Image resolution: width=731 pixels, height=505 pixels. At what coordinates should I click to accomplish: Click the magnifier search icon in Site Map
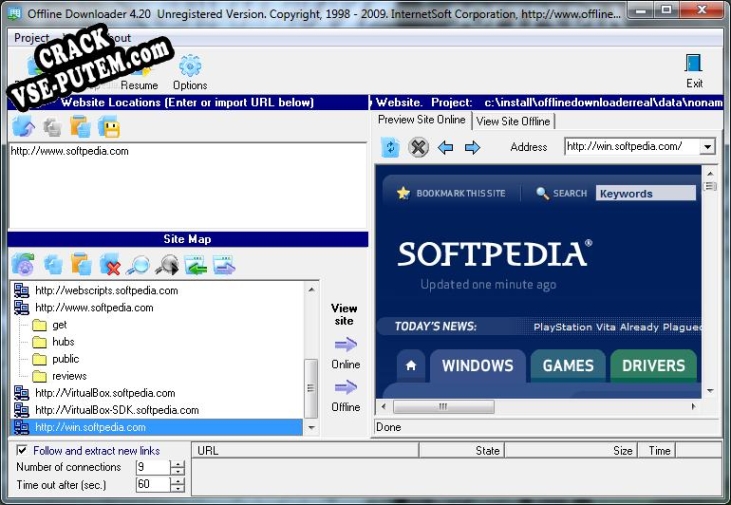pos(138,265)
